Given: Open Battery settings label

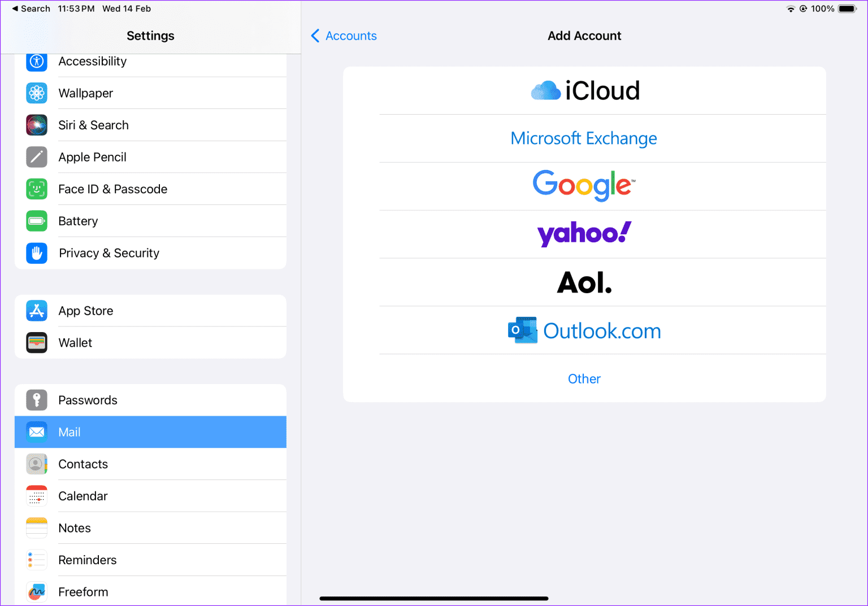Looking at the screenshot, I should [78, 221].
